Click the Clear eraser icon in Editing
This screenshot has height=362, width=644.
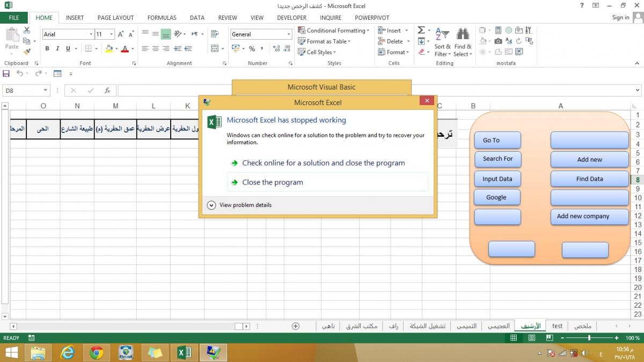(x=421, y=52)
